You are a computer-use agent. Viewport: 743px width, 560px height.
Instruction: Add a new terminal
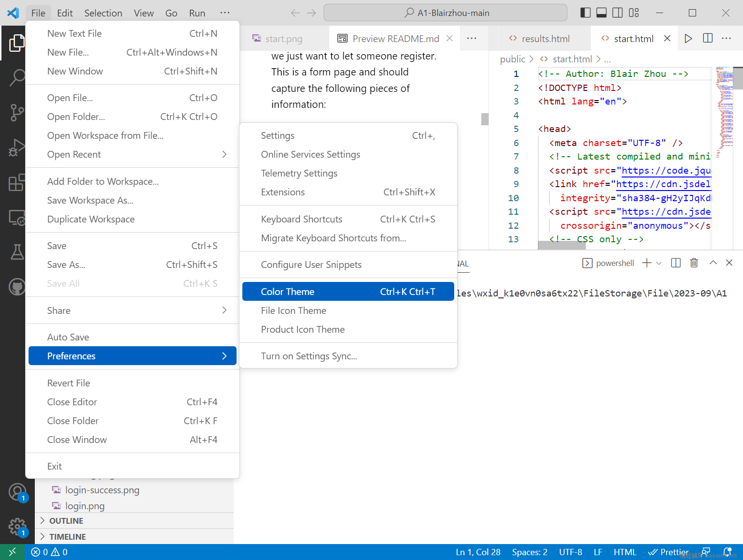pyautogui.click(x=647, y=263)
